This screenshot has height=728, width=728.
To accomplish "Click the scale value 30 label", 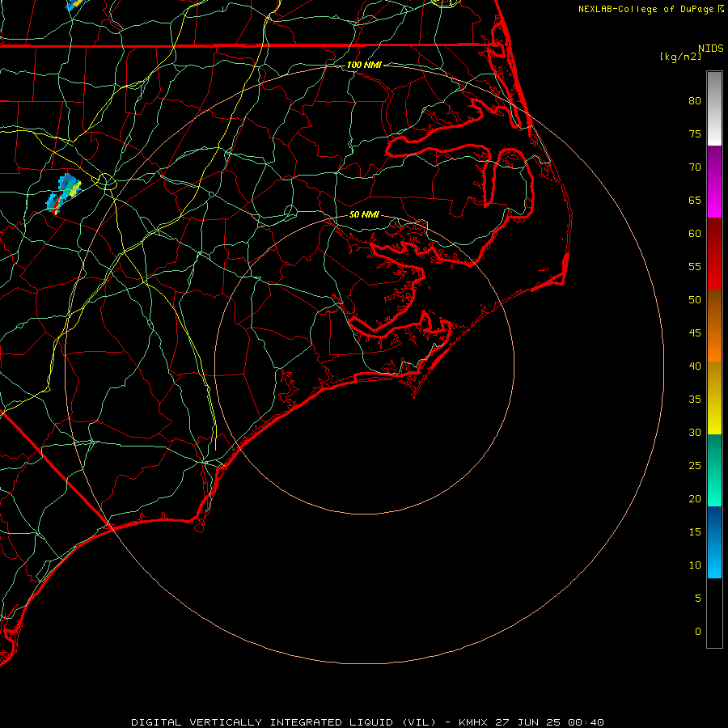I will pos(695,433).
